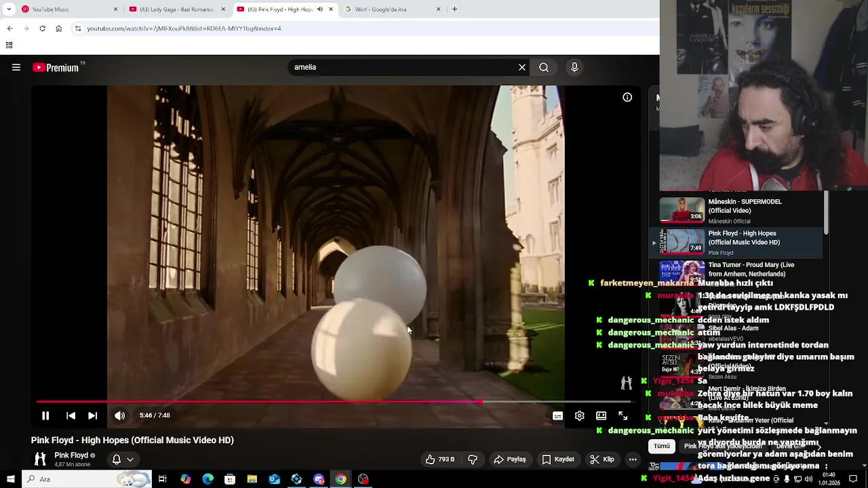Skip to the next video in playlist
This screenshot has height=488, width=868.
click(93, 415)
